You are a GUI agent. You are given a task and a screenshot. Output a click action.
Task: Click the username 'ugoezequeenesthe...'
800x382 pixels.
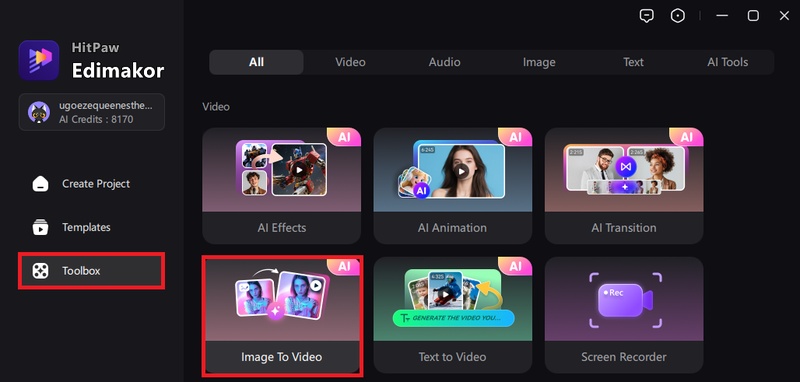click(106, 106)
